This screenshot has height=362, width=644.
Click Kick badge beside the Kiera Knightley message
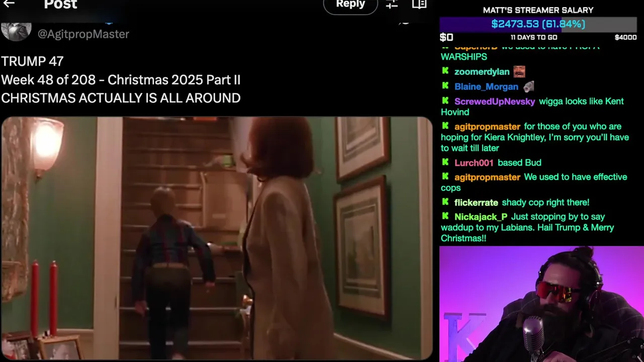[x=445, y=126]
